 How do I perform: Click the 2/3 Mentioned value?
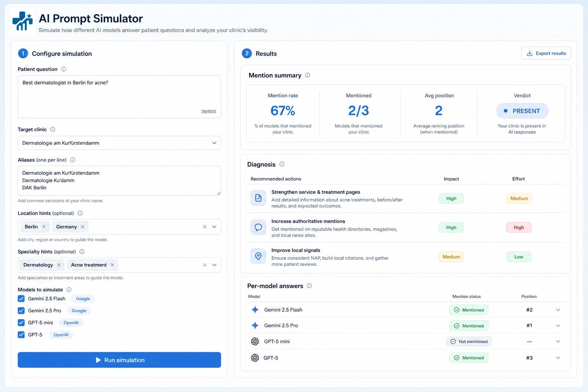coord(359,111)
